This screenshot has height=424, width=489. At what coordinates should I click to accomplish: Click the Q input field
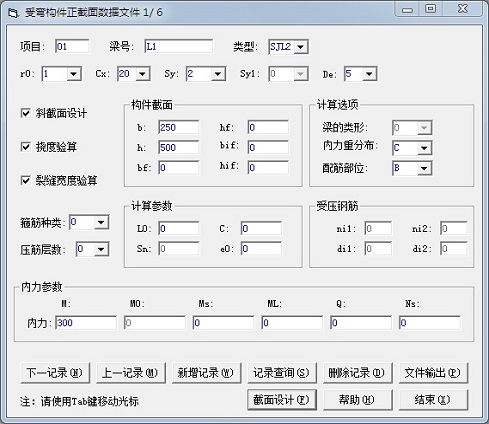point(361,323)
